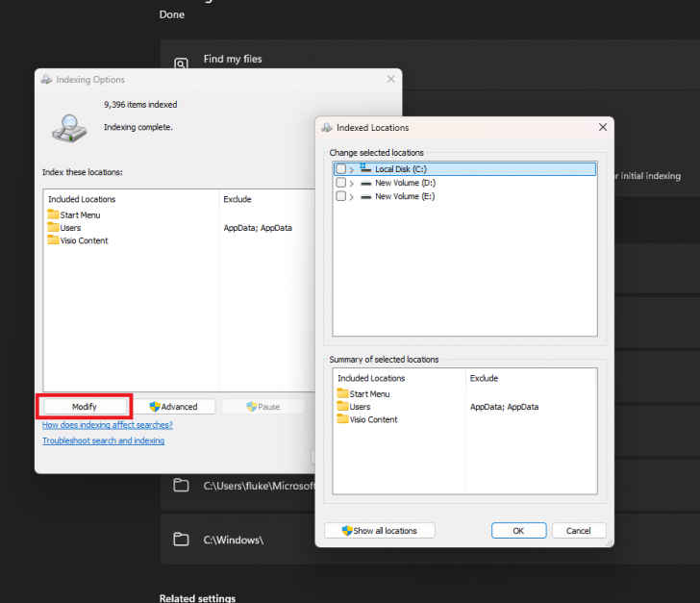
Task: Click the Exclude header in Indexing Options
Action: coord(237,199)
